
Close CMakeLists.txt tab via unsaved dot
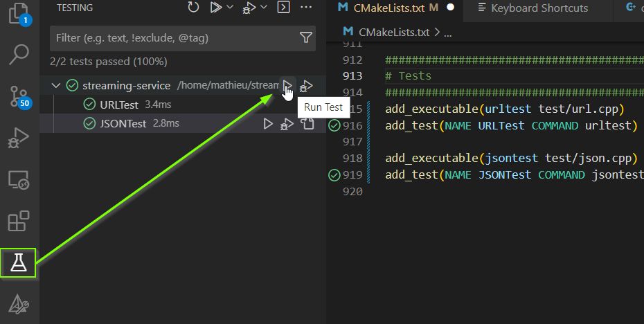(451, 8)
